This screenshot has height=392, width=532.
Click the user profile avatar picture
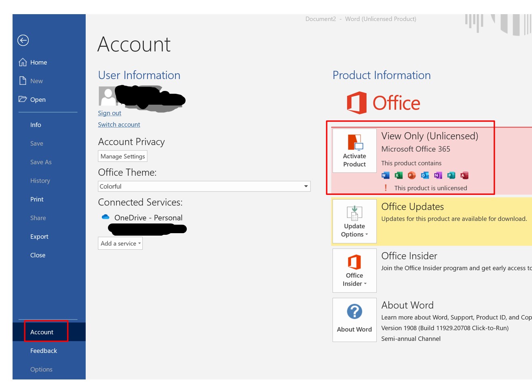click(x=108, y=96)
